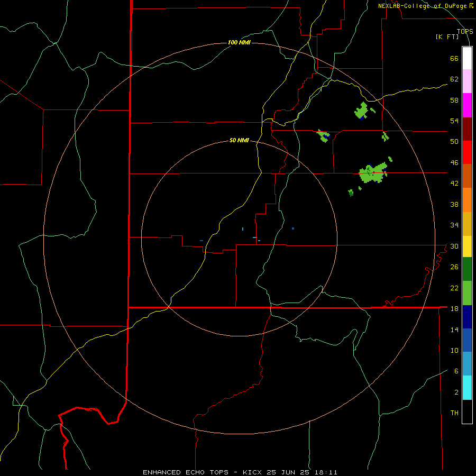Click the '50 NMI' range ring label

[x=239, y=140]
